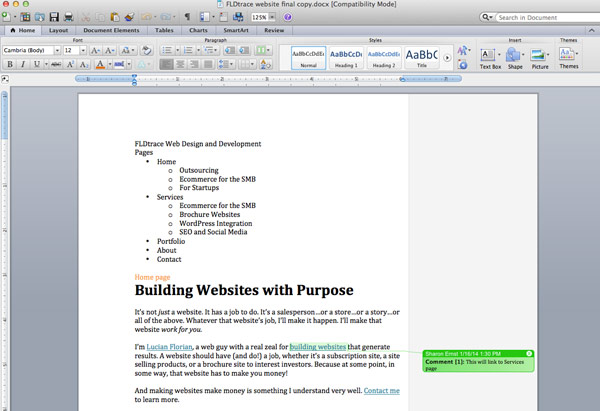Screen dimensions: 600x411
Task: Toggle Strikethrough formatting
Action: [x=56, y=64]
